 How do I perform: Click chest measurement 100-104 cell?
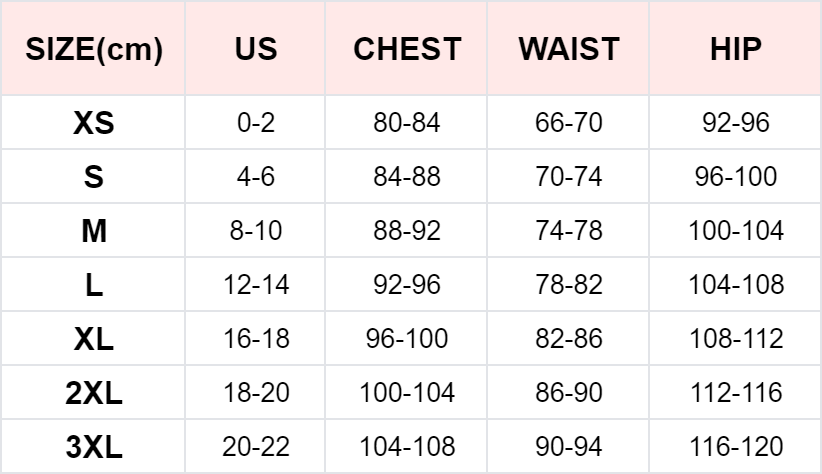(x=407, y=393)
